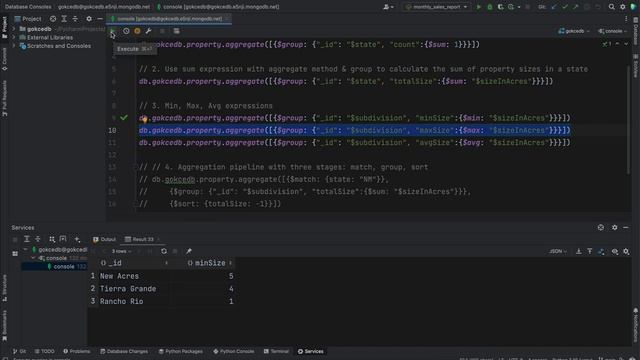
Task: Open the Problems tool window tab
Action: [77, 351]
